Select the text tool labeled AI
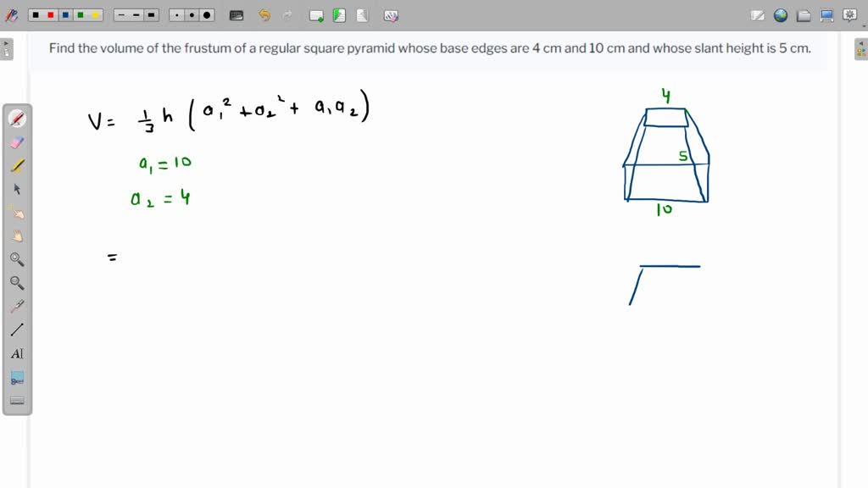The image size is (868, 488). coord(16,353)
